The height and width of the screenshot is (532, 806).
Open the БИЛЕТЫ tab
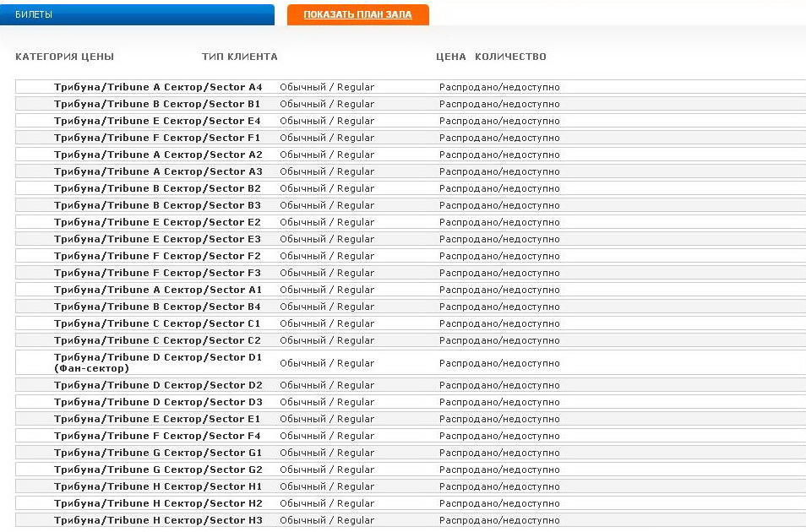(x=137, y=15)
